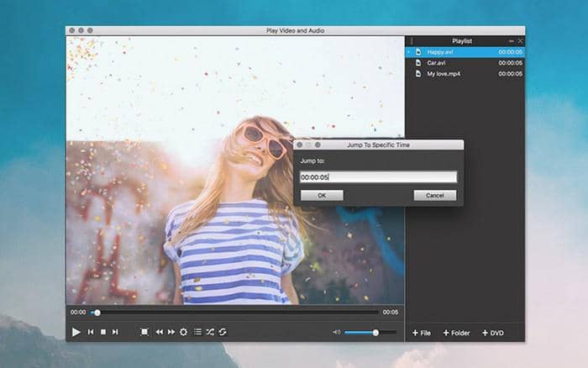Select My love.mp4 in the playlist

tap(465, 74)
